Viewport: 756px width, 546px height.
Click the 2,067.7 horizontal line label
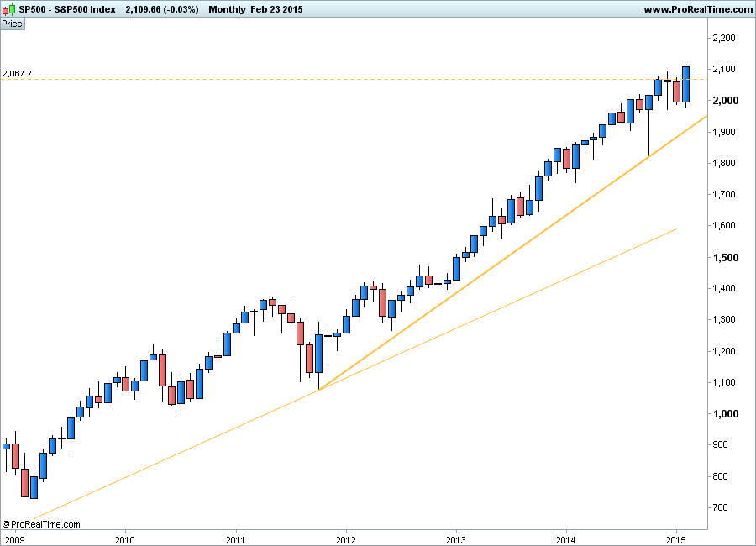(x=18, y=73)
